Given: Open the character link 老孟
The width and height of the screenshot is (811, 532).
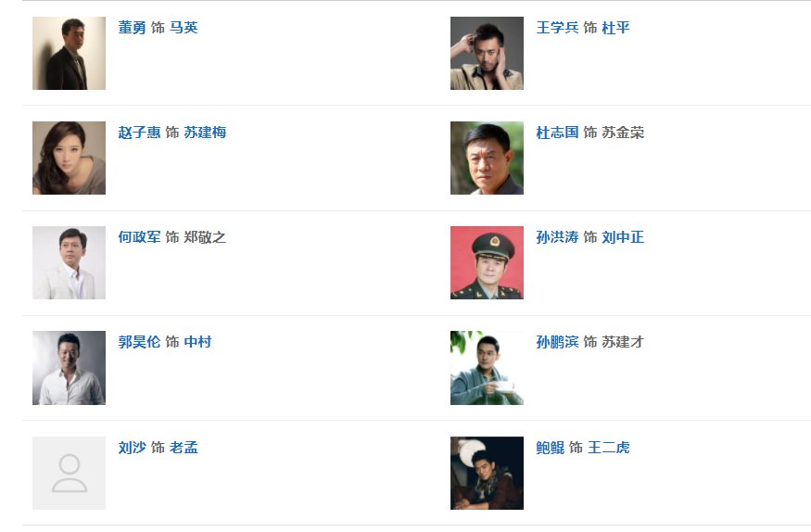Looking at the screenshot, I should [184, 448].
